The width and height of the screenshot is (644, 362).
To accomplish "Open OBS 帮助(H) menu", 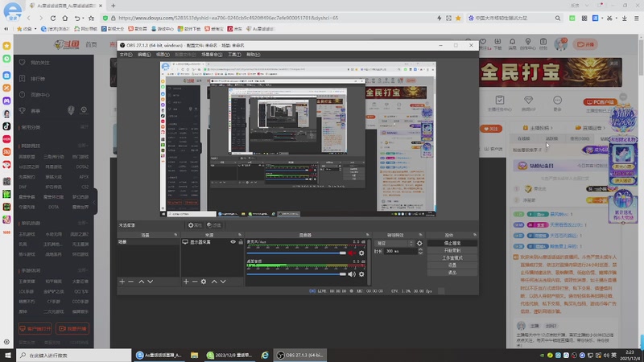I will click(253, 55).
